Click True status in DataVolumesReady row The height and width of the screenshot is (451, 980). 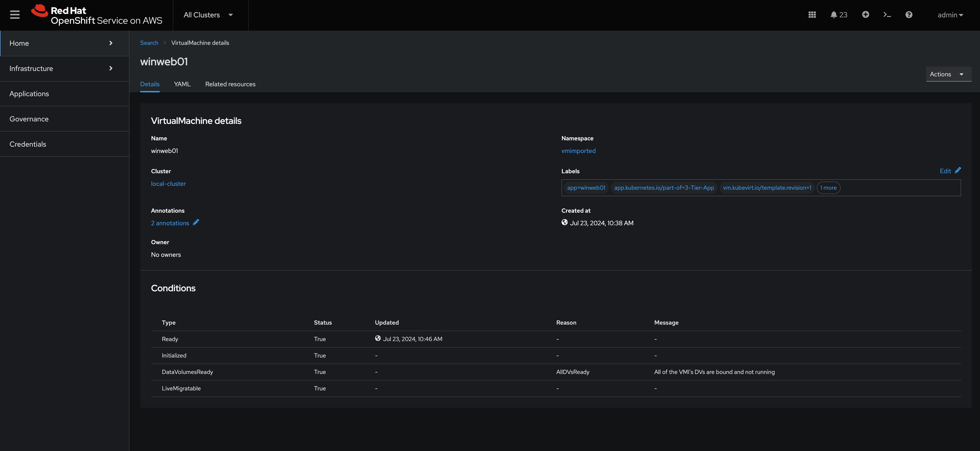pyautogui.click(x=320, y=372)
